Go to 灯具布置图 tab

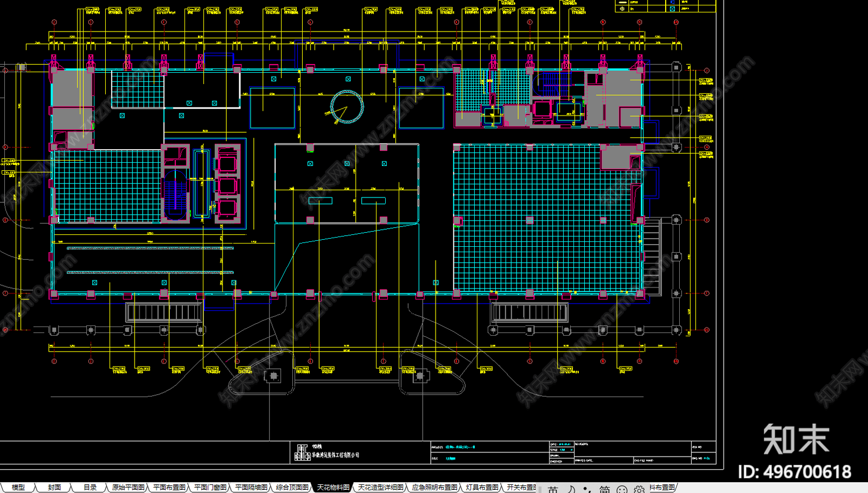click(x=482, y=488)
